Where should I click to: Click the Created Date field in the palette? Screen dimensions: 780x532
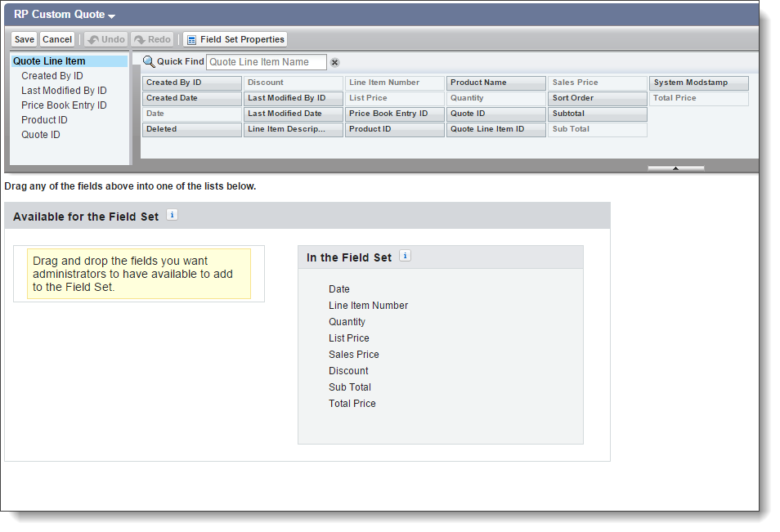(x=192, y=98)
